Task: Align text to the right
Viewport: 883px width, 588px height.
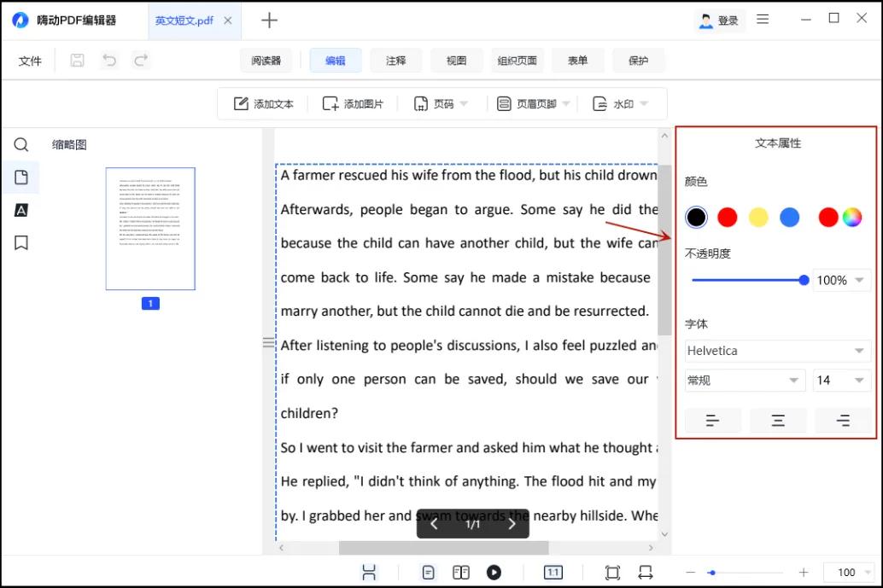Action: pos(843,420)
